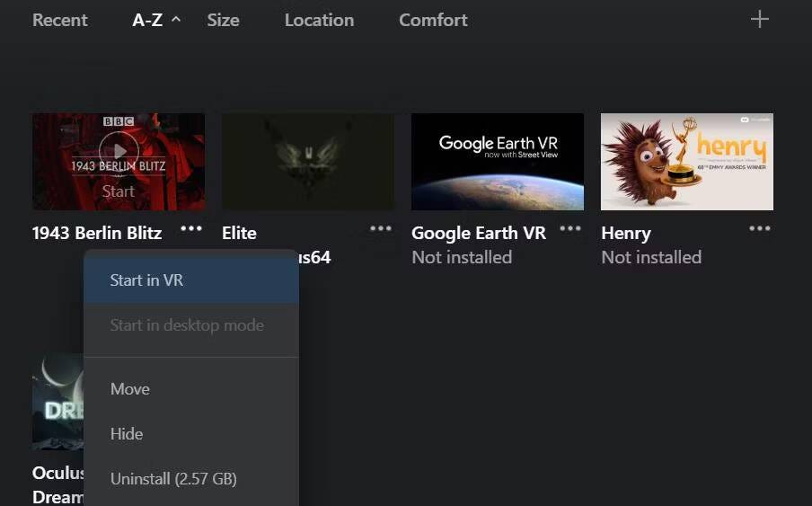Open the Google Earth VR thumbnail

pos(498,162)
